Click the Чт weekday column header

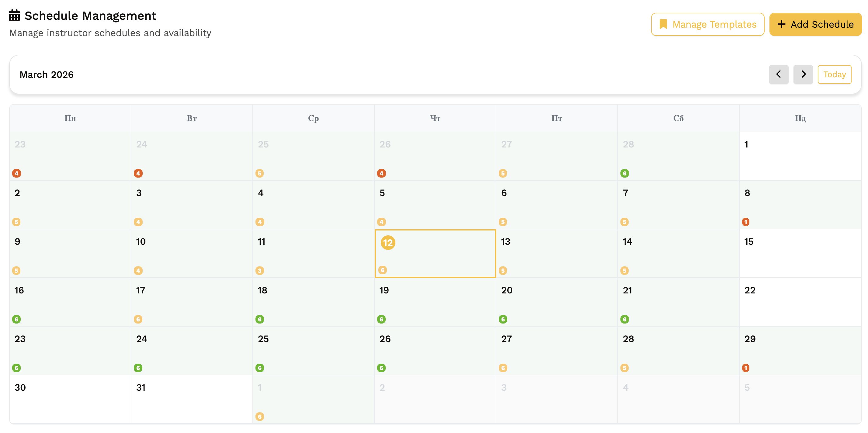[435, 118]
